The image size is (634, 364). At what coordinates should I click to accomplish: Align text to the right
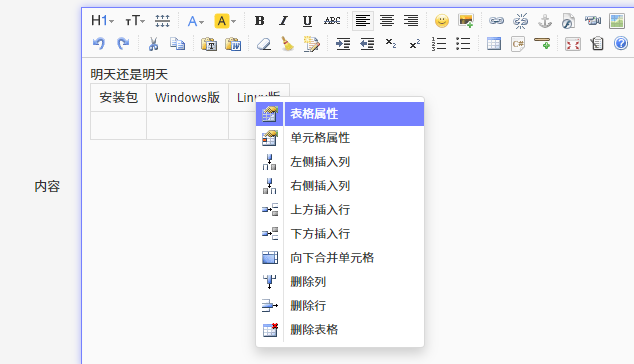(411, 21)
